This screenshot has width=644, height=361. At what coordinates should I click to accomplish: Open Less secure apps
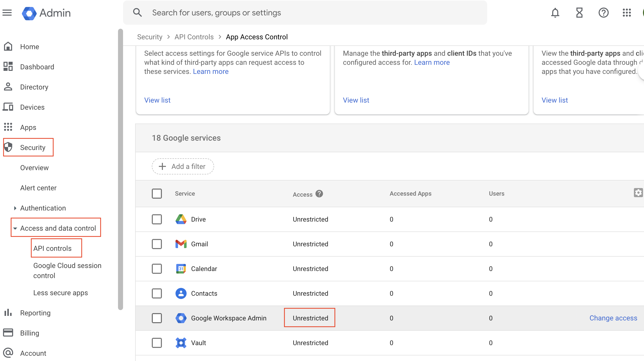(61, 293)
